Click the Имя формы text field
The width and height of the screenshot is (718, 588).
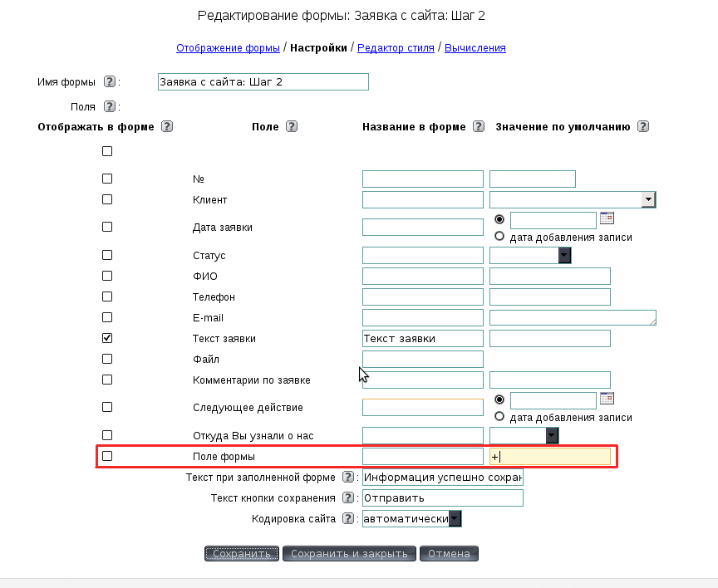pos(263,82)
